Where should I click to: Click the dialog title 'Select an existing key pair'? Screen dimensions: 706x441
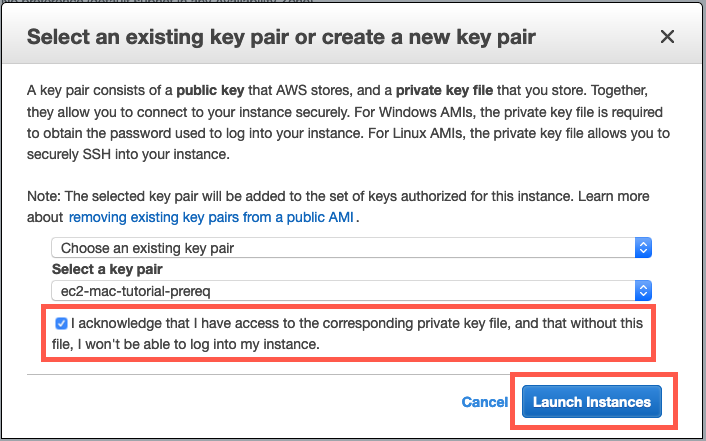pyautogui.click(x=280, y=38)
